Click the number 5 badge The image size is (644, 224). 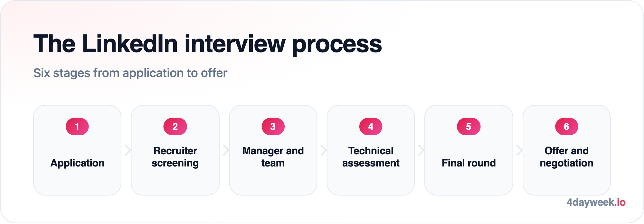point(469,127)
